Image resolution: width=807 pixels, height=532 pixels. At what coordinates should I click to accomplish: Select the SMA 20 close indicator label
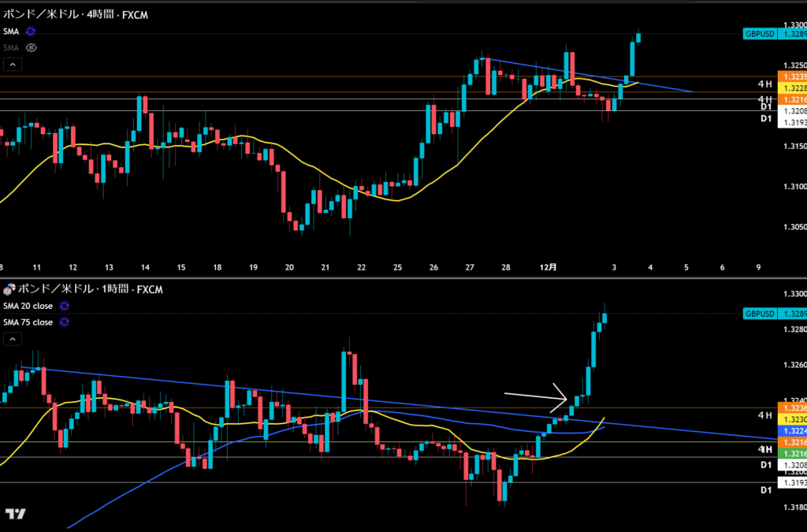(28, 306)
